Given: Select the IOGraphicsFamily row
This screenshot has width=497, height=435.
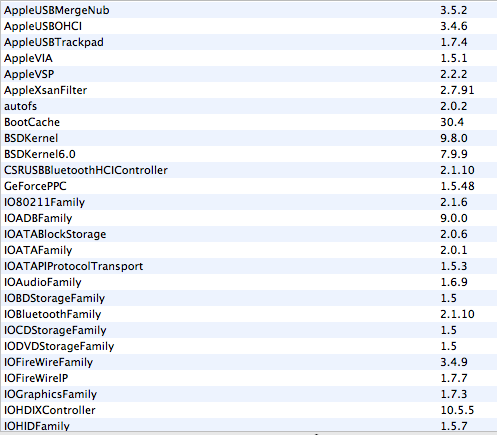Looking at the screenshot, I should 248,394.
